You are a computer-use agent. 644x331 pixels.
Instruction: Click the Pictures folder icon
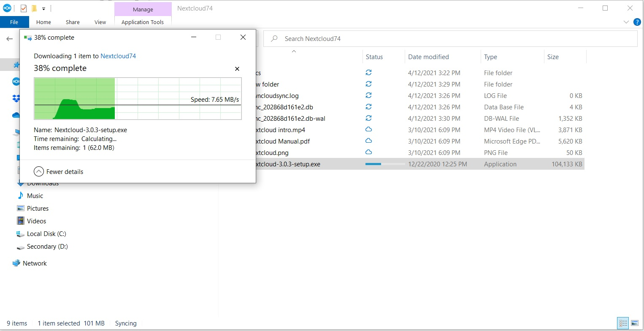[20, 208]
